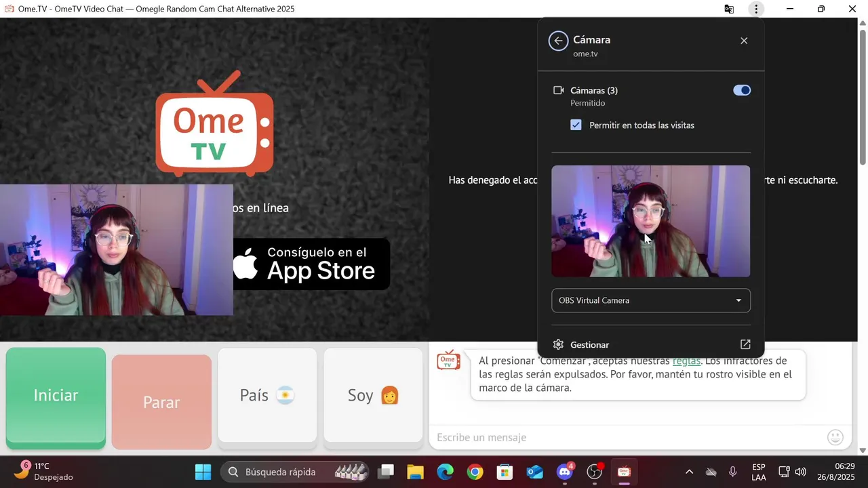This screenshot has height=488, width=868.
Task: Open the 11°C Despejado weather widget
Action: [x=44, y=472]
